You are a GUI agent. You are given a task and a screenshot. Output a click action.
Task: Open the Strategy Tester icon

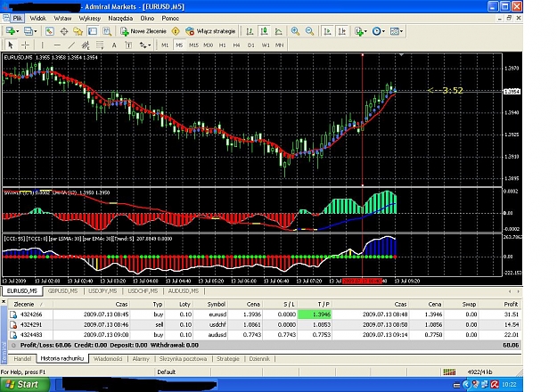(x=107, y=31)
